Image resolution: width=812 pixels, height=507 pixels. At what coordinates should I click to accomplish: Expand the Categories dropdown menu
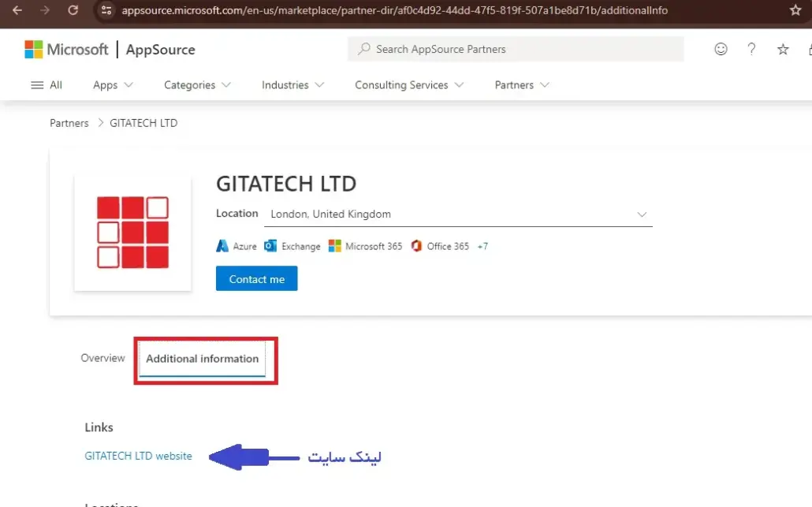tap(197, 85)
